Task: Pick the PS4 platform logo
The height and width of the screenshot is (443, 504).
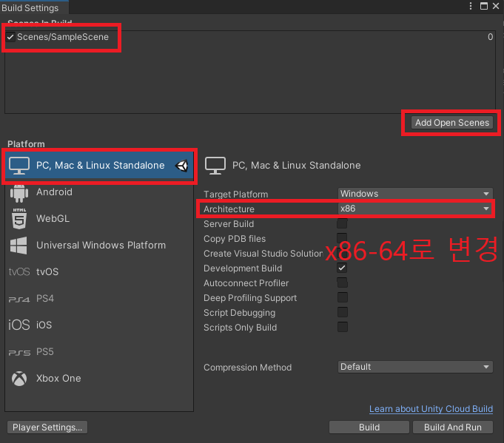Action: pyautogui.click(x=19, y=299)
